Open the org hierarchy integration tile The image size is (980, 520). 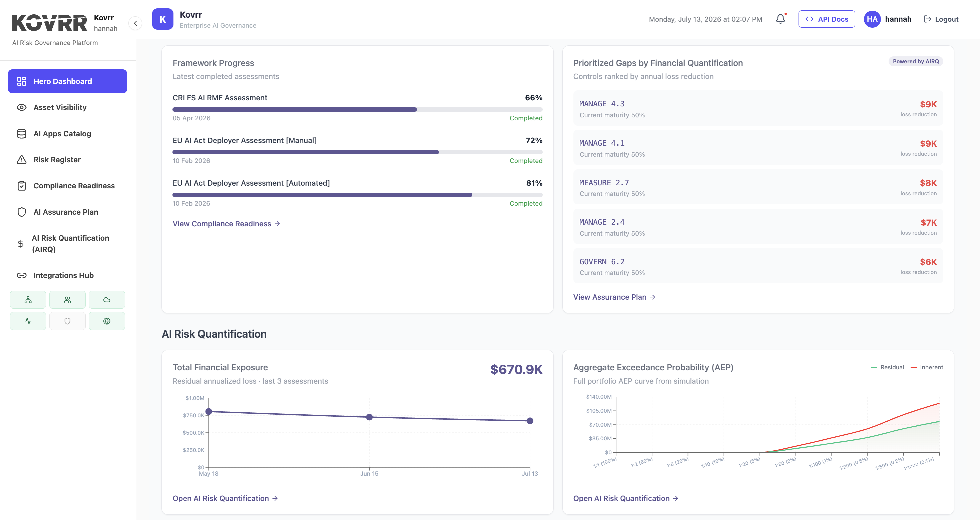(28, 300)
